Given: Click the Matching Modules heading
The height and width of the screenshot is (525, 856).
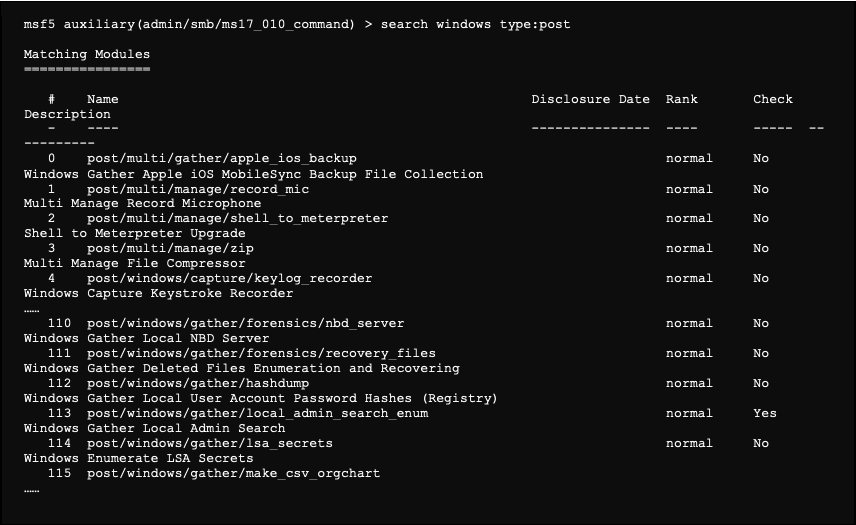Looking at the screenshot, I should 86,54.
